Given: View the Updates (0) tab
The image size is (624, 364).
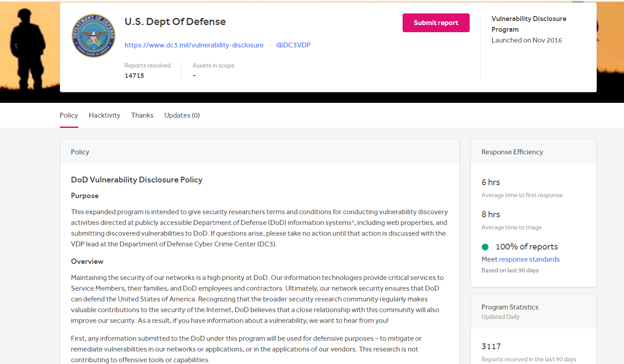Looking at the screenshot, I should (182, 115).
